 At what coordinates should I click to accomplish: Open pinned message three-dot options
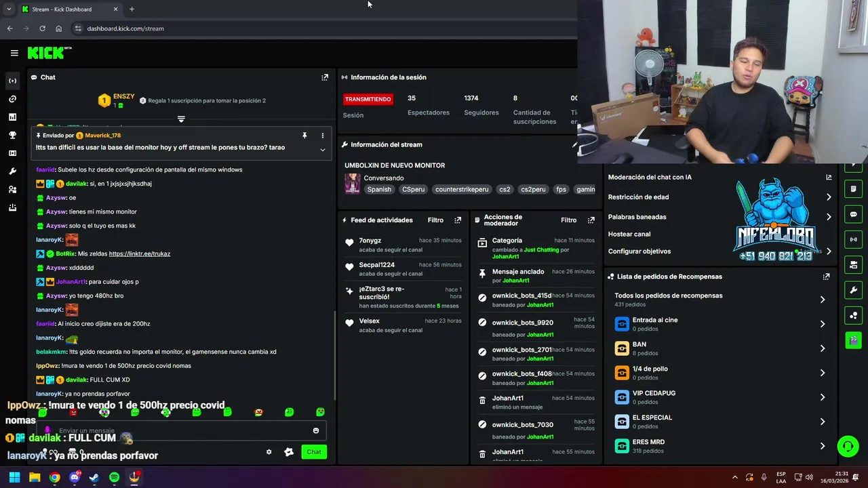coord(323,136)
